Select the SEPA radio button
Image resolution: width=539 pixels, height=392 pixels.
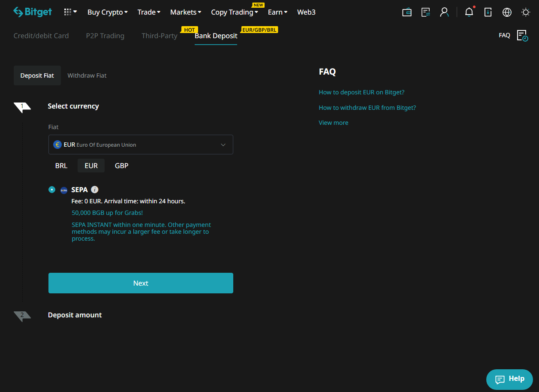coord(52,189)
